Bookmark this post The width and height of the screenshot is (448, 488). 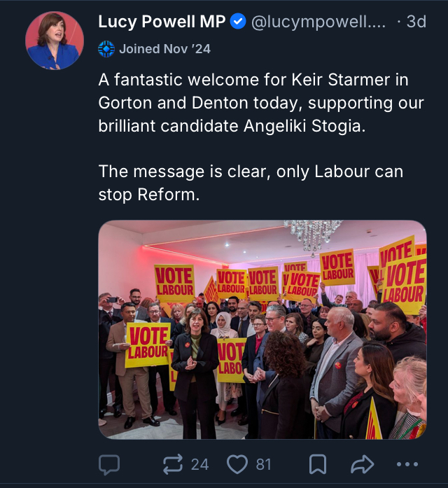pyautogui.click(x=318, y=464)
